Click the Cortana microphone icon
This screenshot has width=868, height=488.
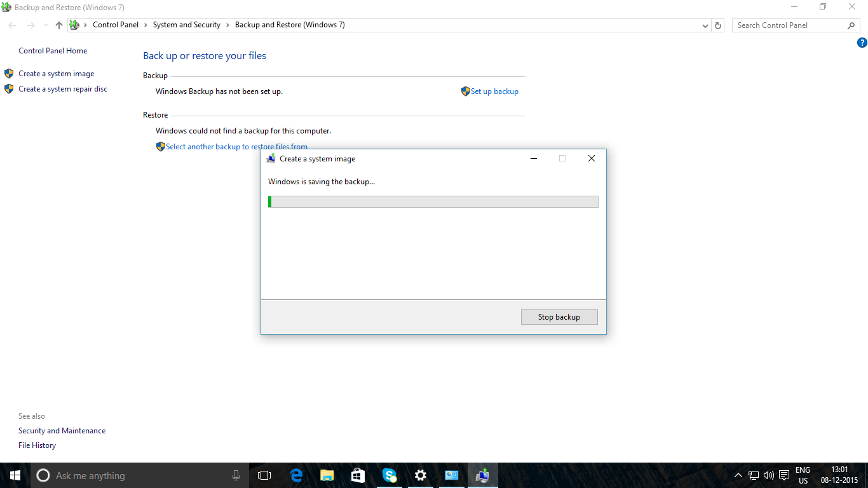tap(236, 475)
